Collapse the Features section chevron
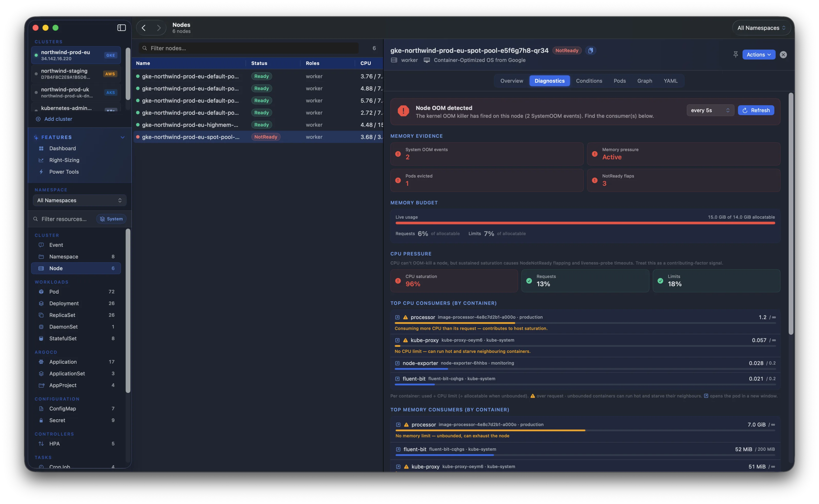This screenshot has height=504, width=819. tap(122, 137)
